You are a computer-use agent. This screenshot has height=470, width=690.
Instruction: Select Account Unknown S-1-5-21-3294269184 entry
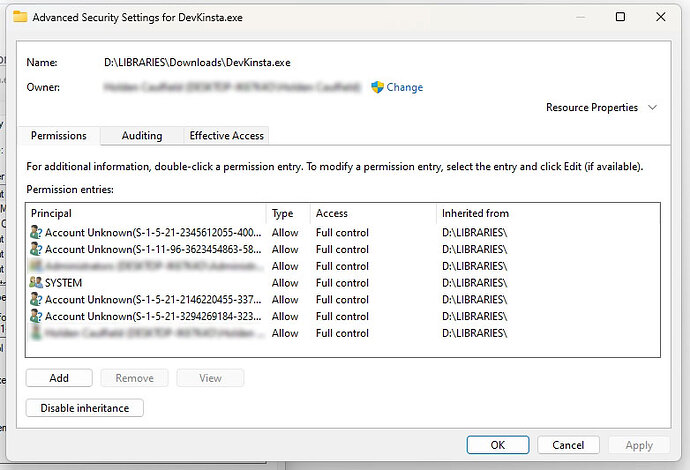(343, 316)
